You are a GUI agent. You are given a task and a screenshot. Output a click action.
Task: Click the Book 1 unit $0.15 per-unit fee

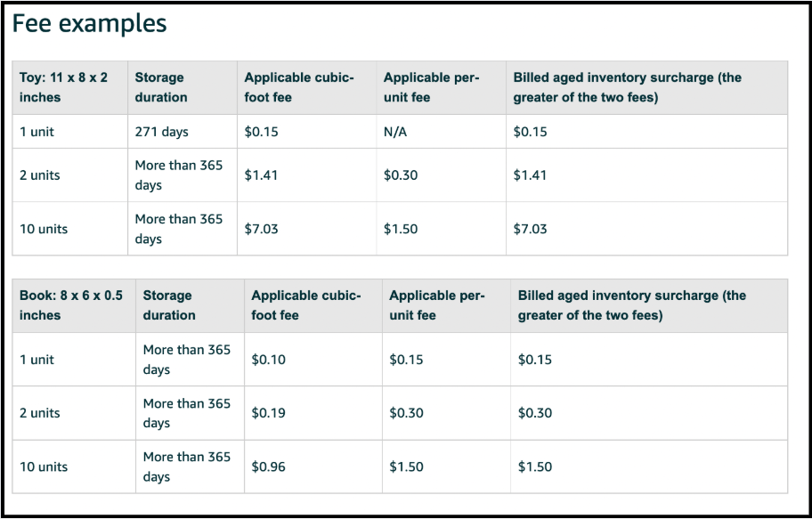pos(406,360)
